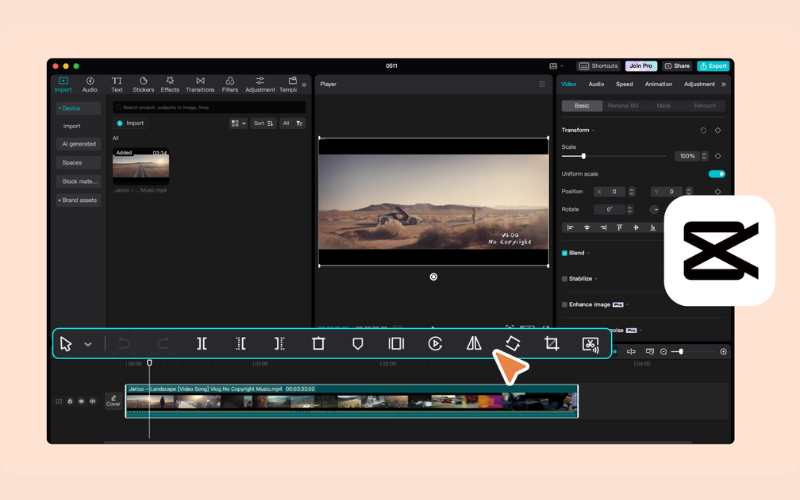Click the Rotate clip icon
The height and width of the screenshot is (500, 800).
point(513,343)
